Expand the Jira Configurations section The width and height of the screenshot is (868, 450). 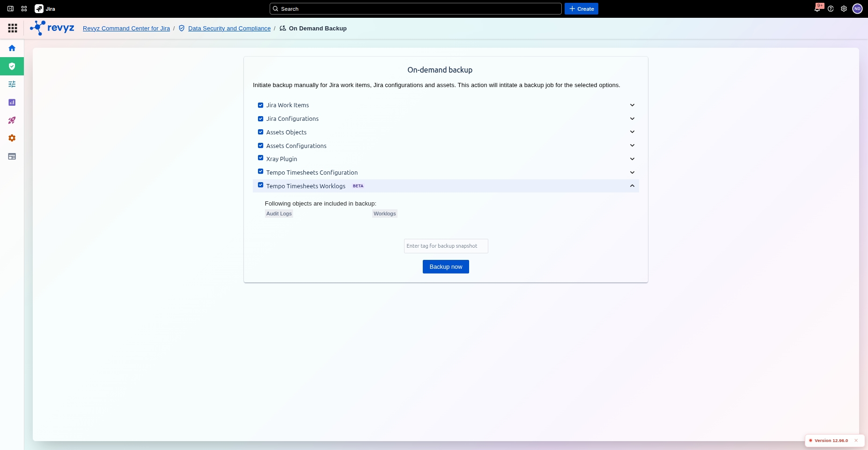point(632,119)
